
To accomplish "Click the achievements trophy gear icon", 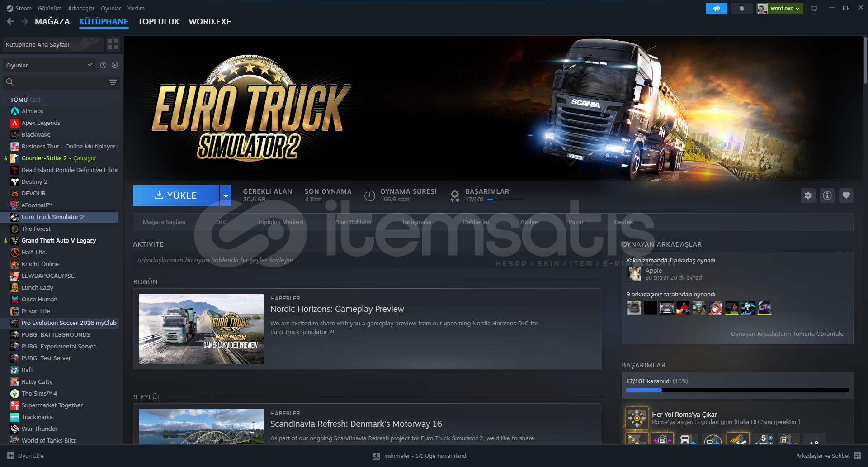I will coord(455,195).
